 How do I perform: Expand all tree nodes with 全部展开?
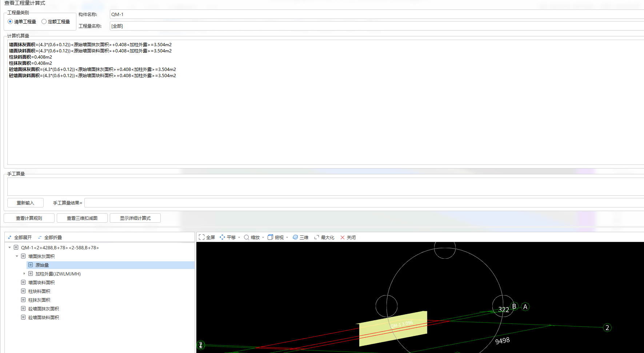click(20, 237)
